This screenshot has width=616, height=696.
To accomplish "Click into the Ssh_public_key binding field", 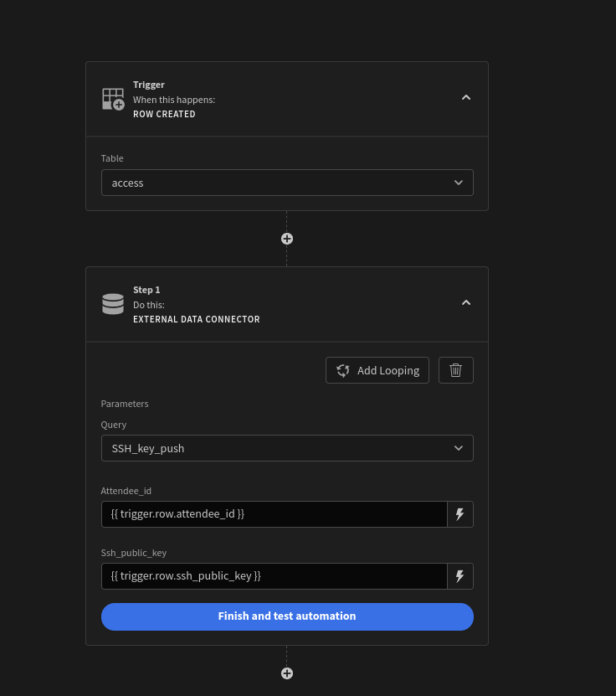I will (x=274, y=576).
